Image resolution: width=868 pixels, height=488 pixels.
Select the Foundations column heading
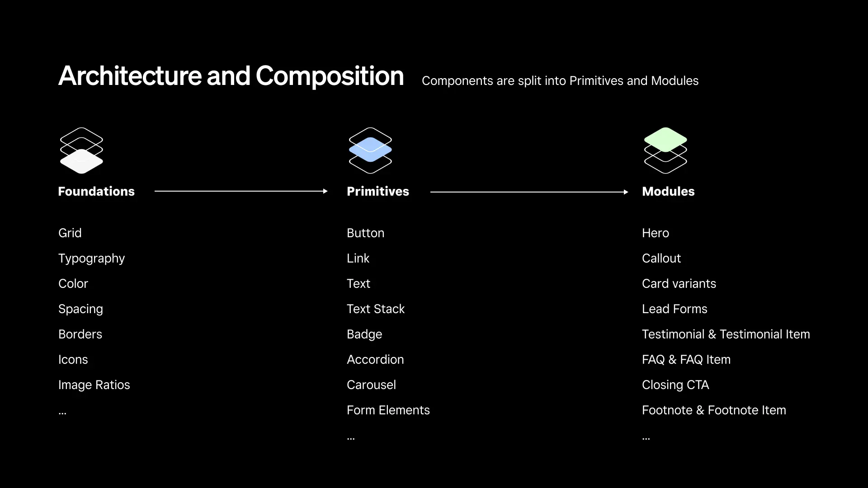point(96,192)
